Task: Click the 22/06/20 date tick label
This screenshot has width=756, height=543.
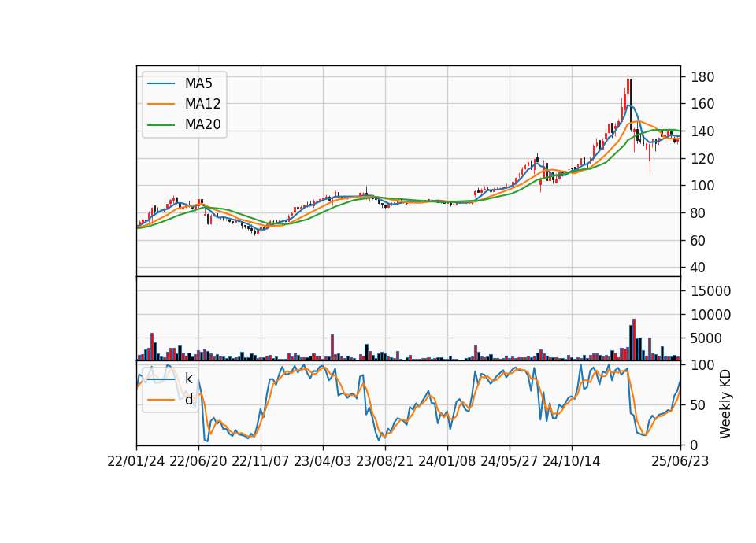Action: [198, 462]
